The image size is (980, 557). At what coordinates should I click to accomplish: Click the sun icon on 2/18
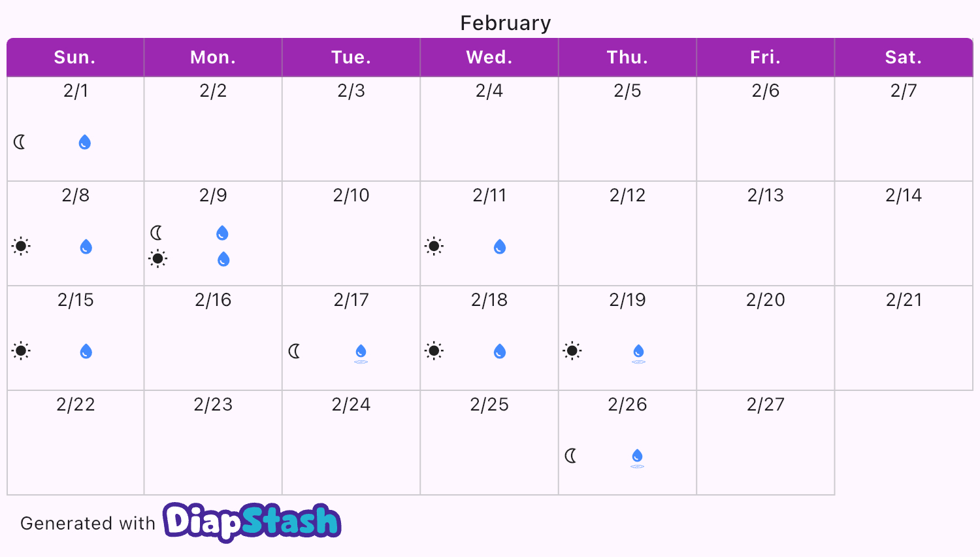tap(434, 351)
